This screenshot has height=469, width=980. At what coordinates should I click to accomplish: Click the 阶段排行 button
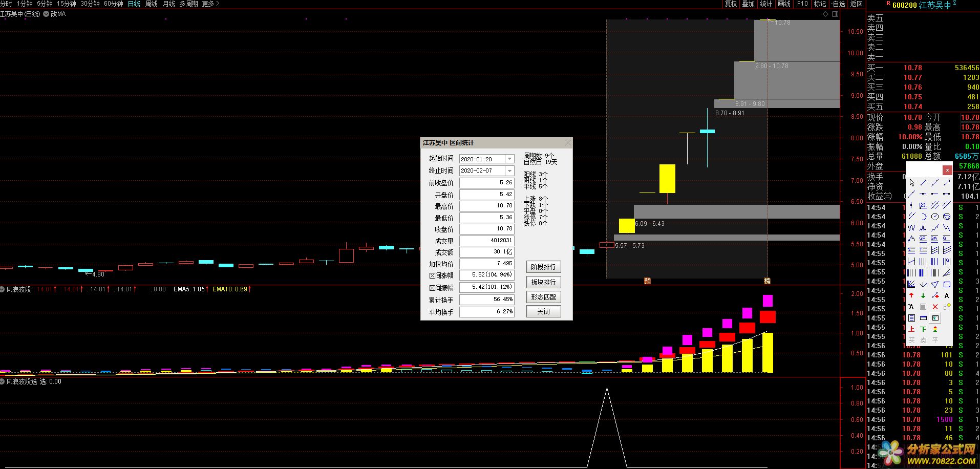(x=543, y=267)
